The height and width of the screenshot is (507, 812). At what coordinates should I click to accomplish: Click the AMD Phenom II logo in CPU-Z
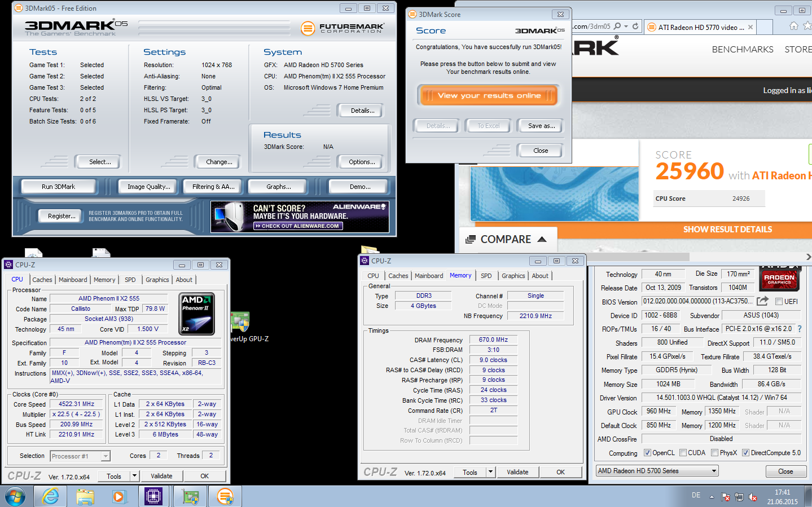coord(196,314)
